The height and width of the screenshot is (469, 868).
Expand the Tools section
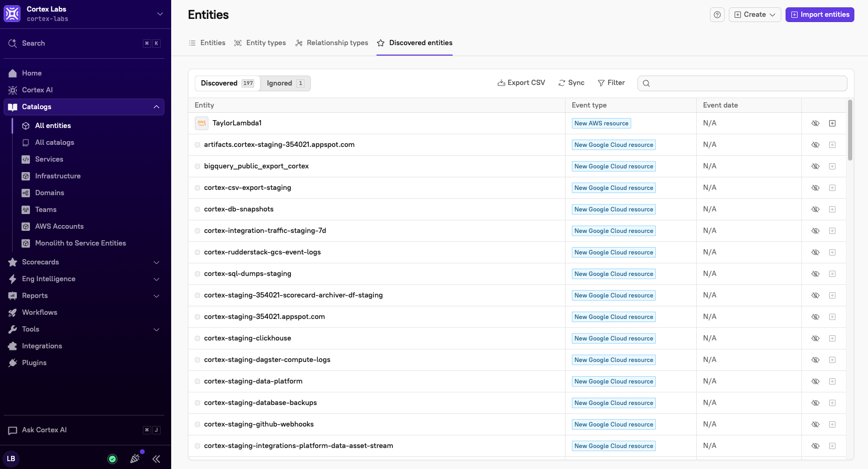[x=156, y=329]
